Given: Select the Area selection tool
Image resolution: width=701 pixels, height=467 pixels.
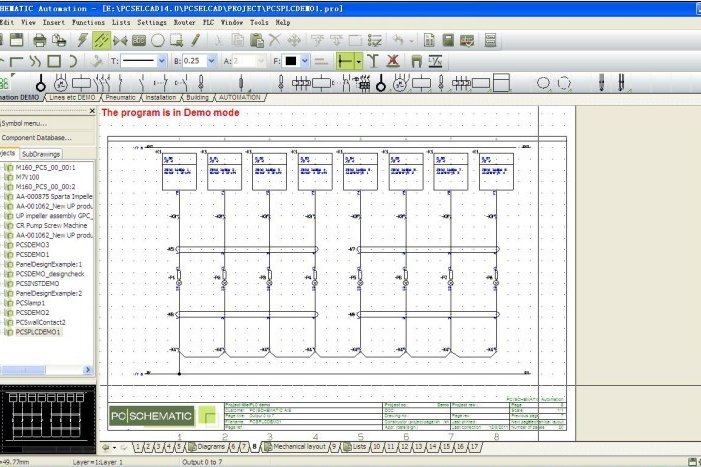Looking at the screenshot, I should point(176,41).
